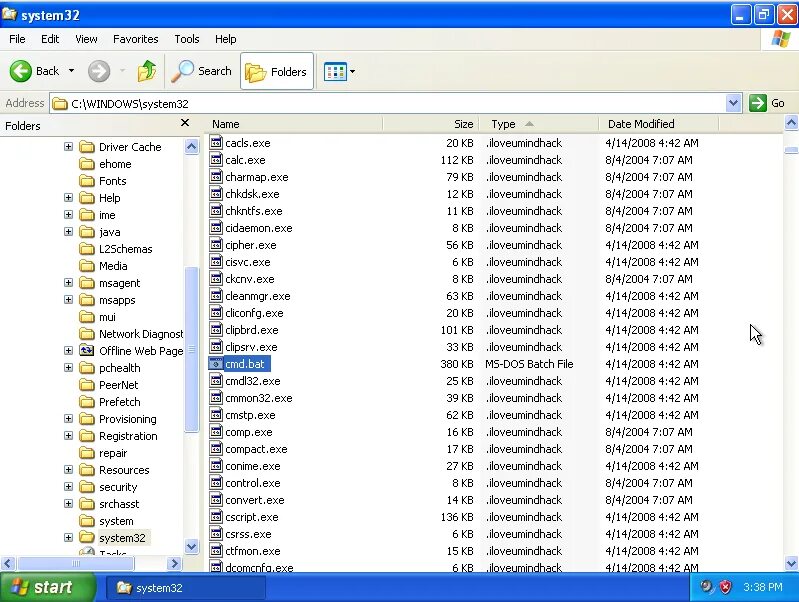Click the Back arrow icon
The image size is (799, 602).
[20, 71]
